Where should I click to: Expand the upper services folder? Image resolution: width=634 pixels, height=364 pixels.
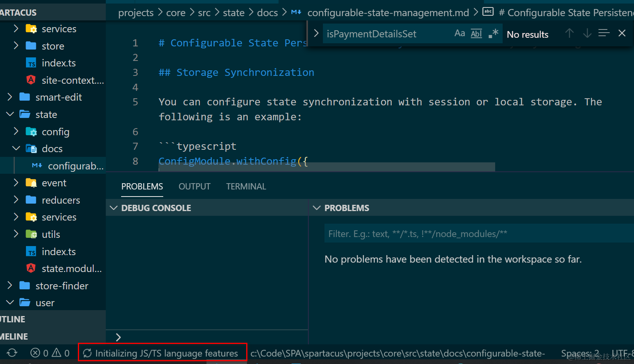[16, 29]
